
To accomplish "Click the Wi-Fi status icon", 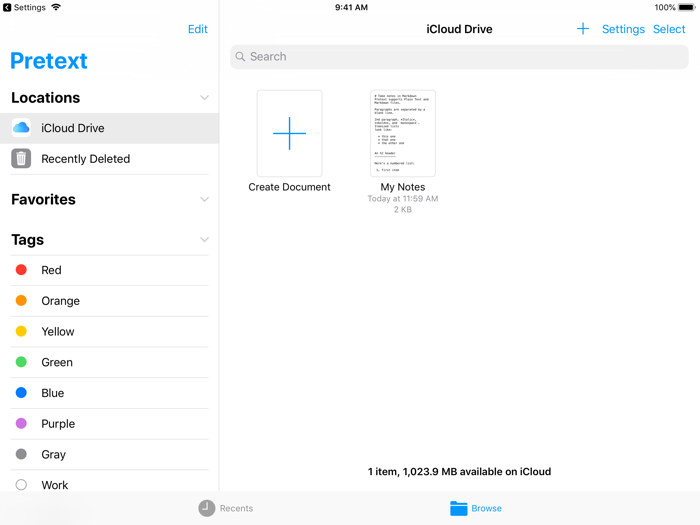I will [56, 7].
